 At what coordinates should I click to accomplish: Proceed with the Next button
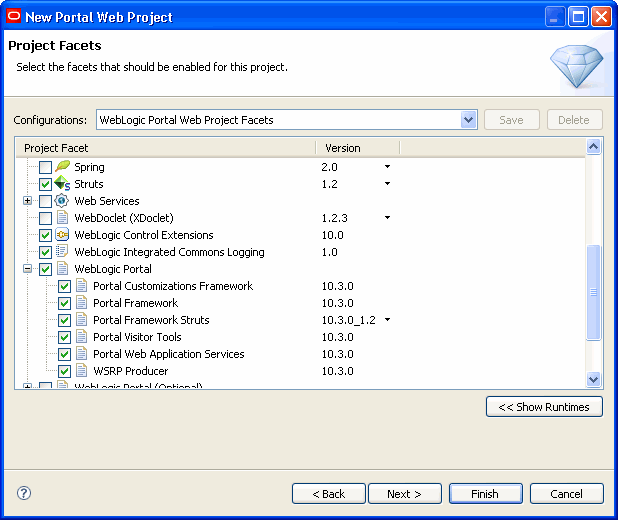(x=404, y=494)
